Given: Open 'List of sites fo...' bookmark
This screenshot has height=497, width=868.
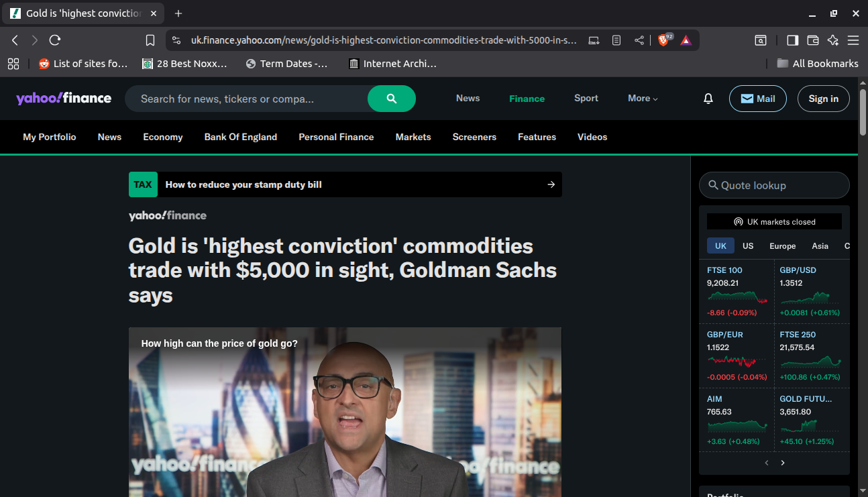Looking at the screenshot, I should 83,64.
